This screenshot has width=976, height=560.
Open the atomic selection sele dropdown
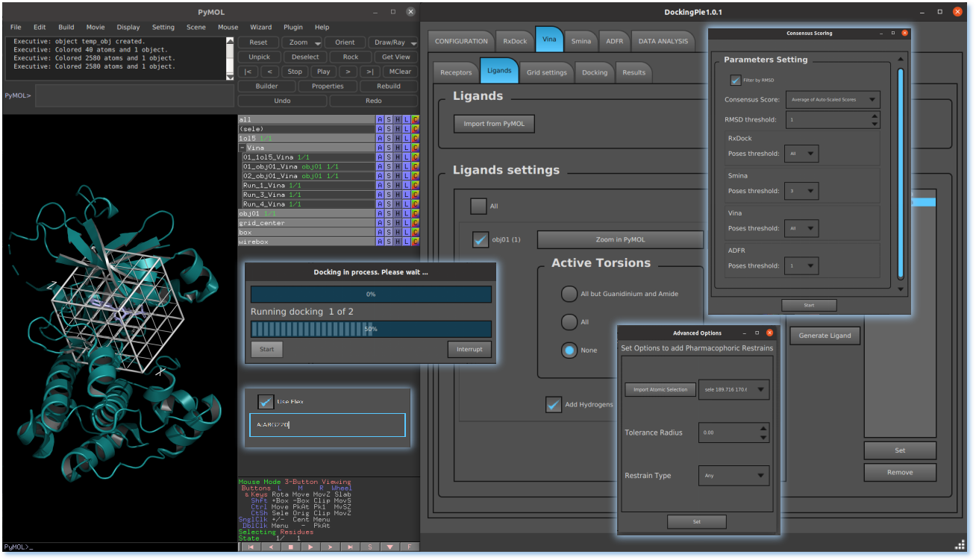733,389
